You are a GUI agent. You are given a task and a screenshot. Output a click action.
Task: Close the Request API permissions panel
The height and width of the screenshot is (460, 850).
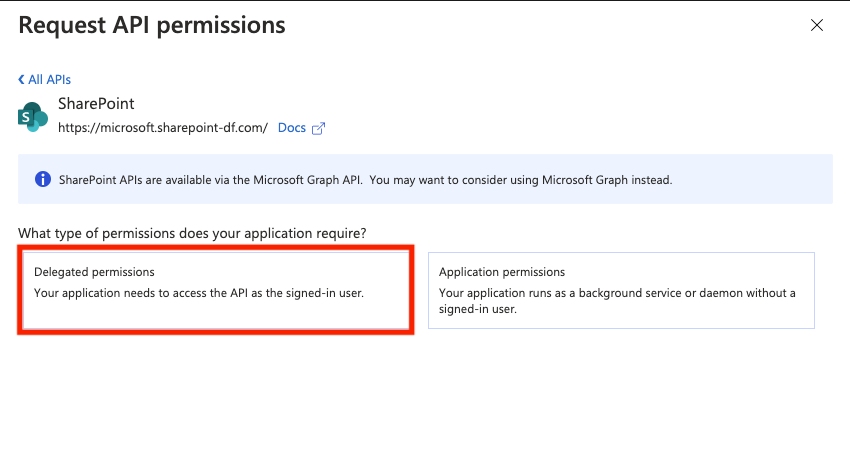(817, 26)
